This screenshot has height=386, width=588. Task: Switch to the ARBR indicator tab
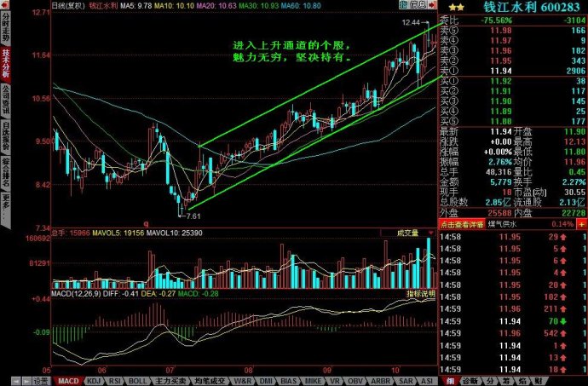380,382
